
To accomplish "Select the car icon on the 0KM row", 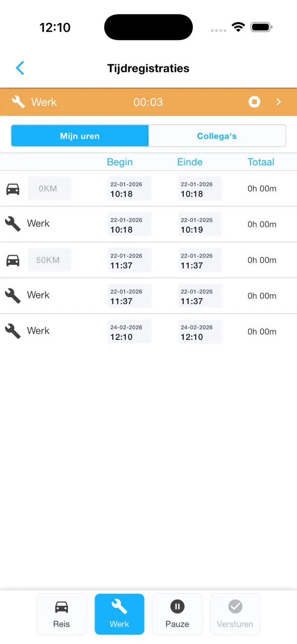I will click(12, 189).
